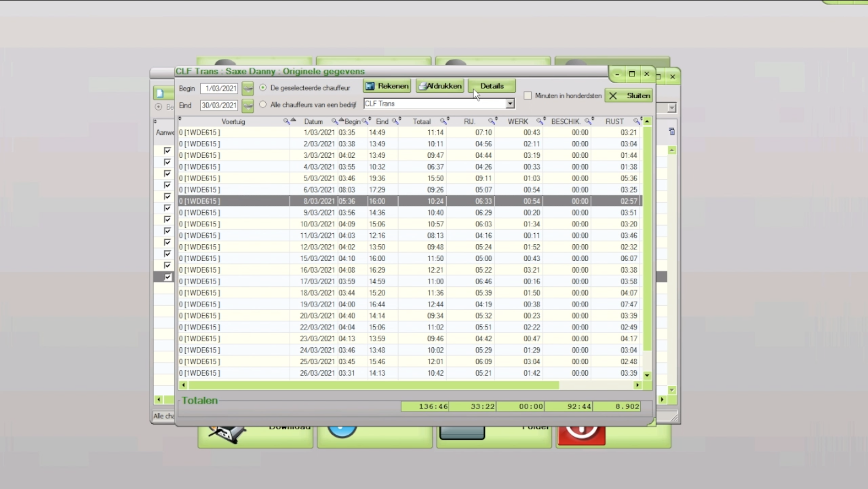The image size is (868, 489).
Task: Open the Begin column search magnifier
Action: click(x=365, y=121)
